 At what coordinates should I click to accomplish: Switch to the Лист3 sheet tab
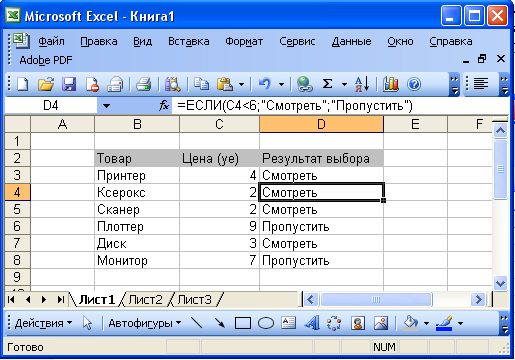[x=194, y=300]
